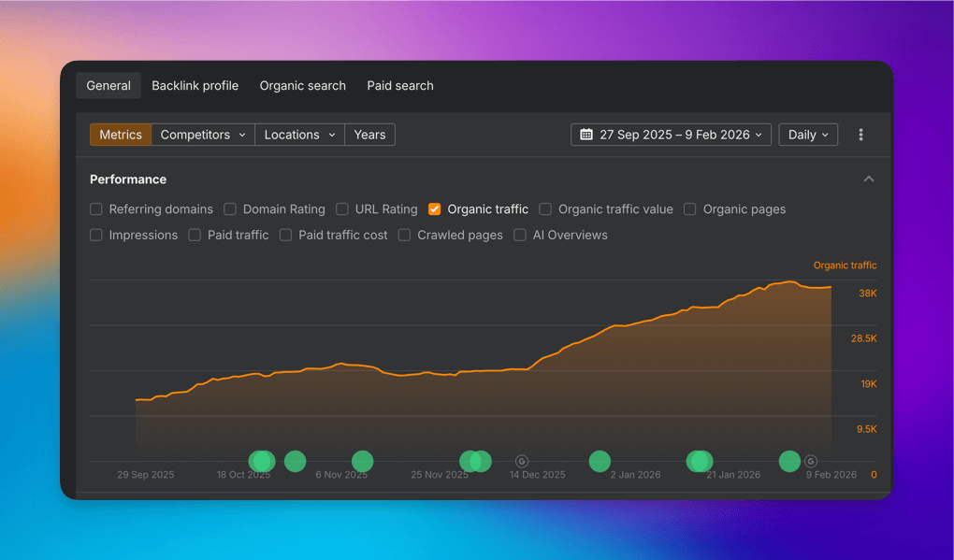This screenshot has width=954, height=560.
Task: Enable the Referring domains checkbox
Action: [96, 209]
